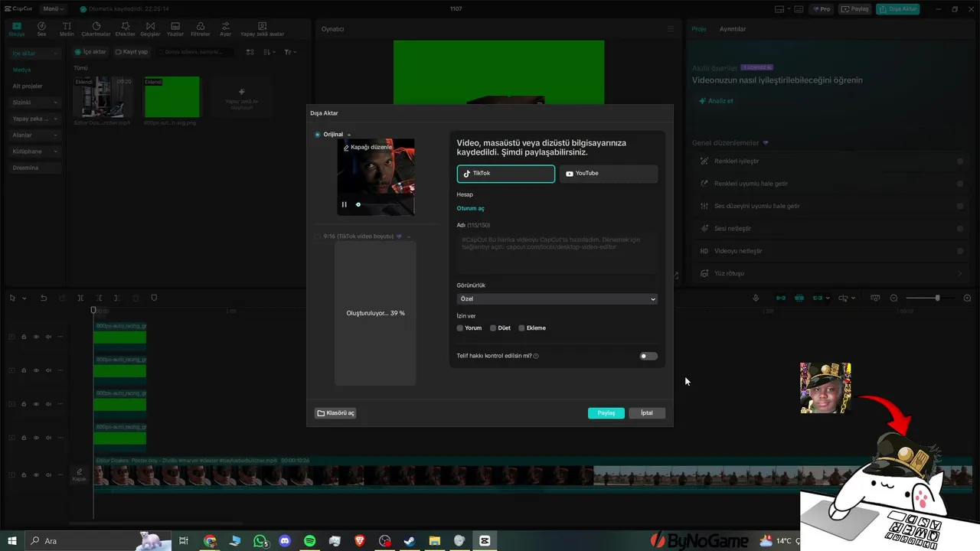Click copyright check help question icon
Image resolution: width=980 pixels, height=551 pixels.
tap(536, 356)
